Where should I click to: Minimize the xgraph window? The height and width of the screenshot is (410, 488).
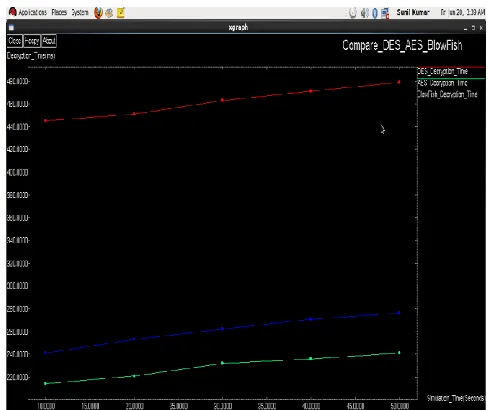click(465, 28)
